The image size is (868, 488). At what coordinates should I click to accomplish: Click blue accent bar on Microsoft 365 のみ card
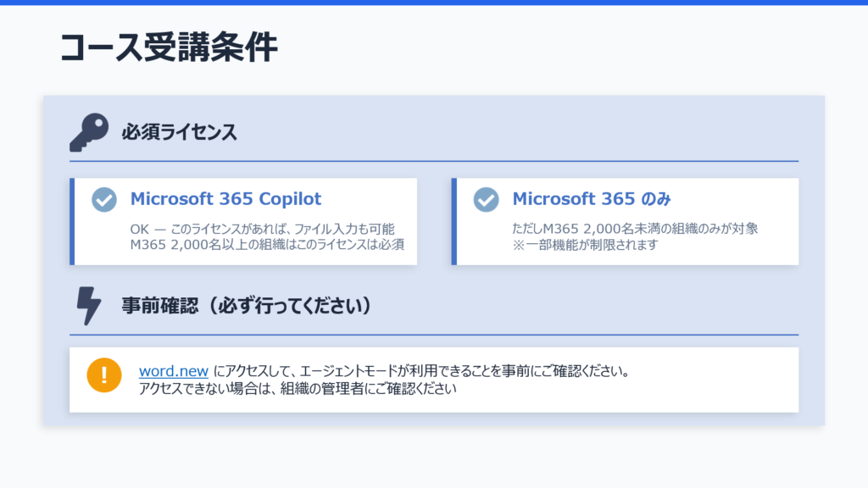pyautogui.click(x=454, y=221)
